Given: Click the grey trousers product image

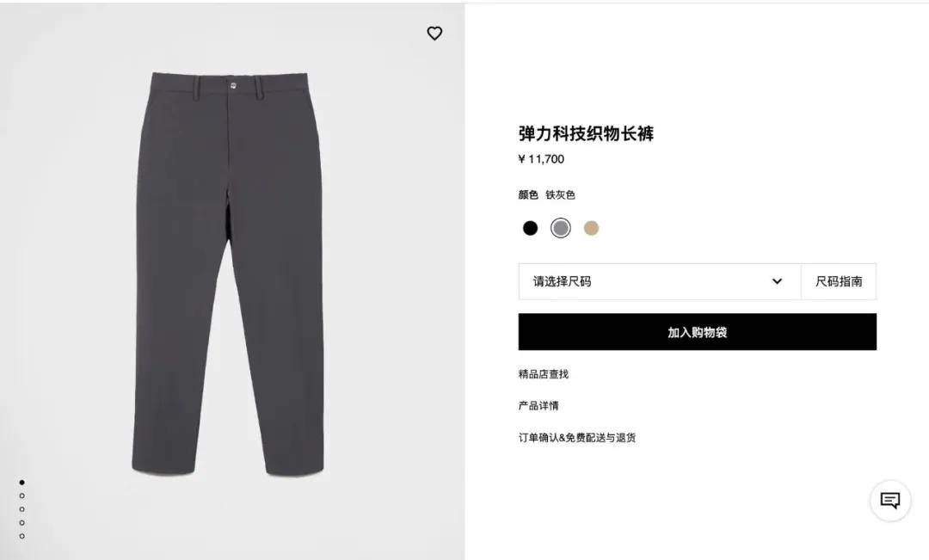Looking at the screenshot, I should point(228,274).
